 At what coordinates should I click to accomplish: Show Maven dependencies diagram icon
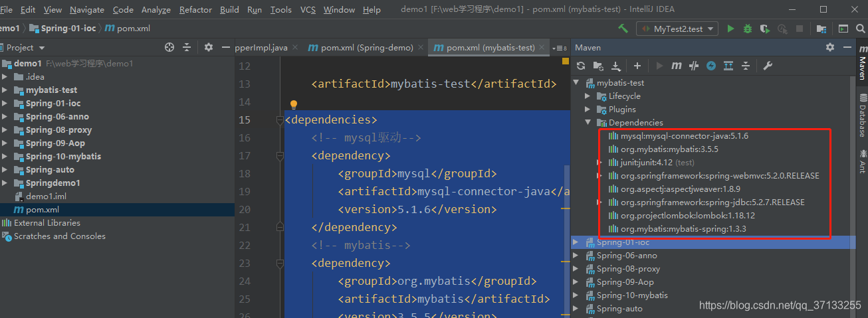tap(728, 66)
